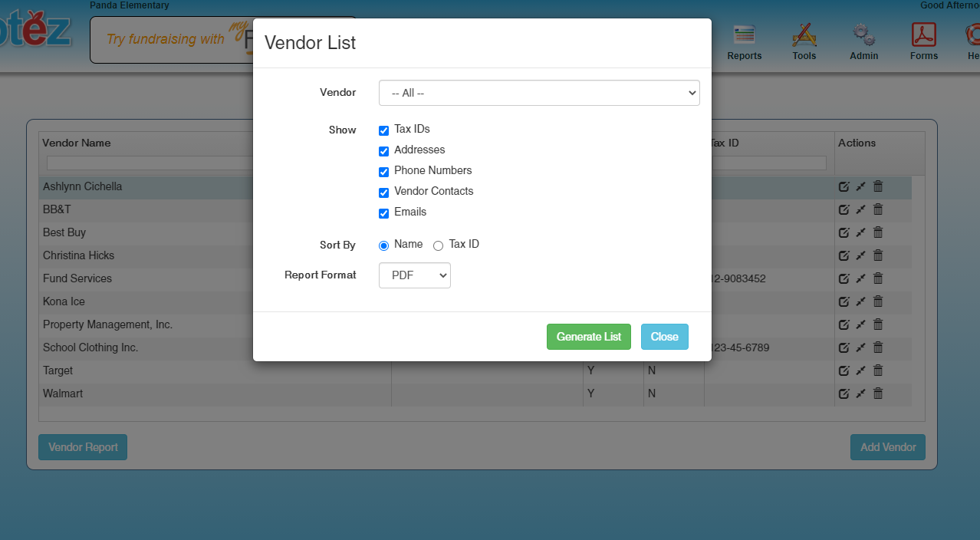Select the School Clothing Inc. vendor row
This screenshot has width=980, height=540.
[90, 347]
